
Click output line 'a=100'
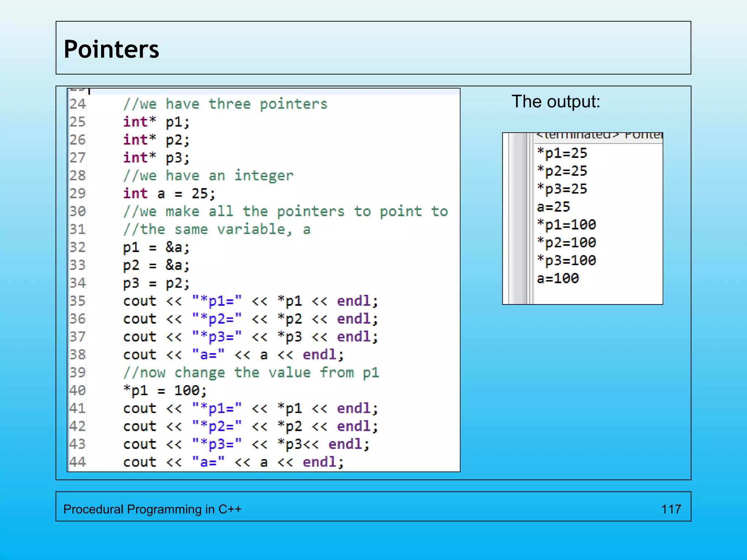point(558,279)
